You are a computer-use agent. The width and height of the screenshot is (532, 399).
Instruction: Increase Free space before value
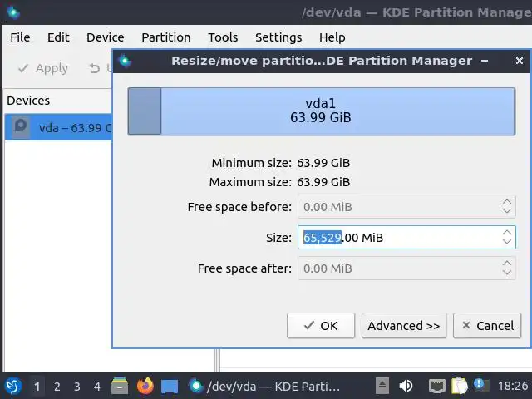tap(507, 202)
